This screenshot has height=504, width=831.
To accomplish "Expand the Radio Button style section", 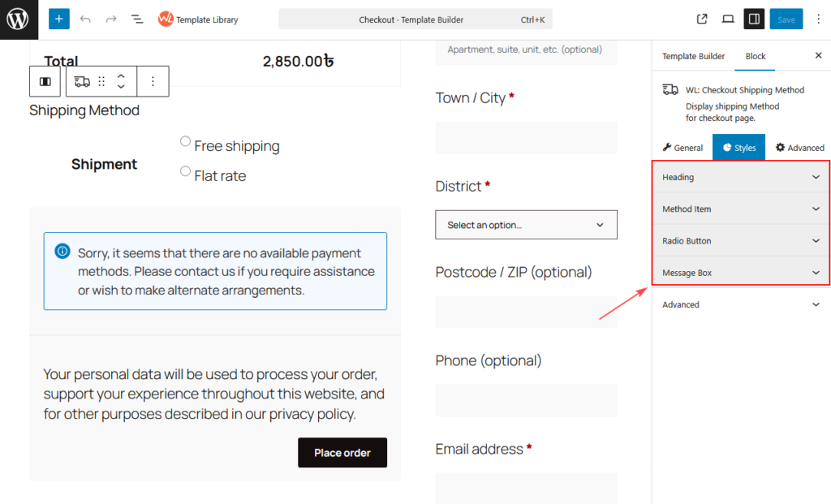I will (x=741, y=241).
